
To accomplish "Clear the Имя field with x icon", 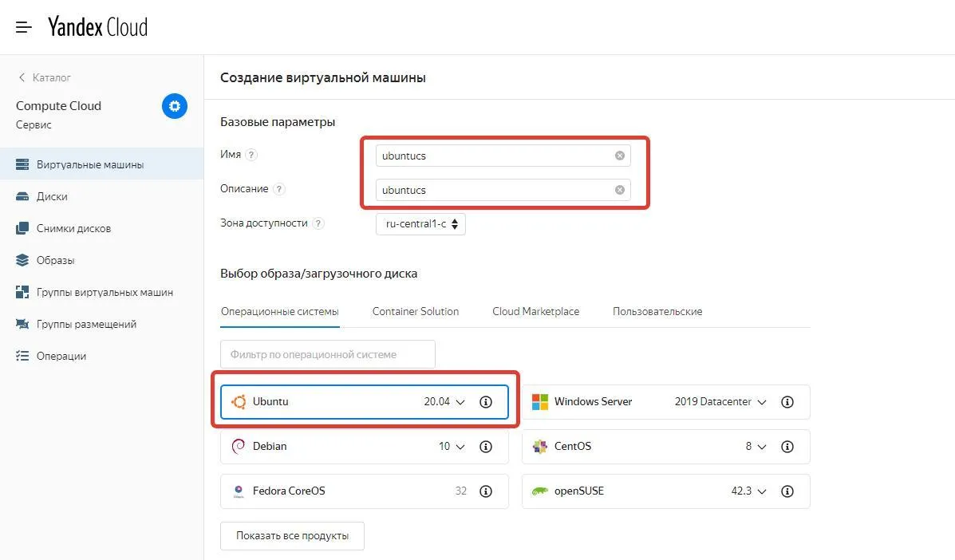I will click(620, 156).
